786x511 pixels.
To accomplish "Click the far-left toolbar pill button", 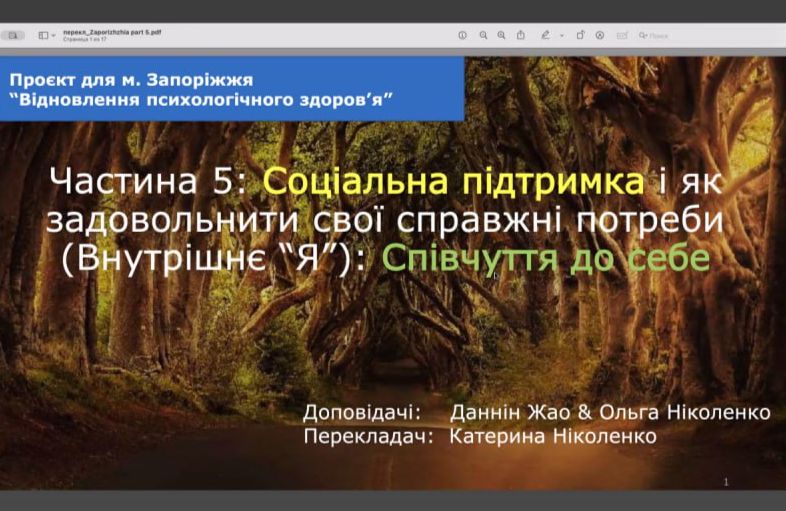I will pos(13,36).
